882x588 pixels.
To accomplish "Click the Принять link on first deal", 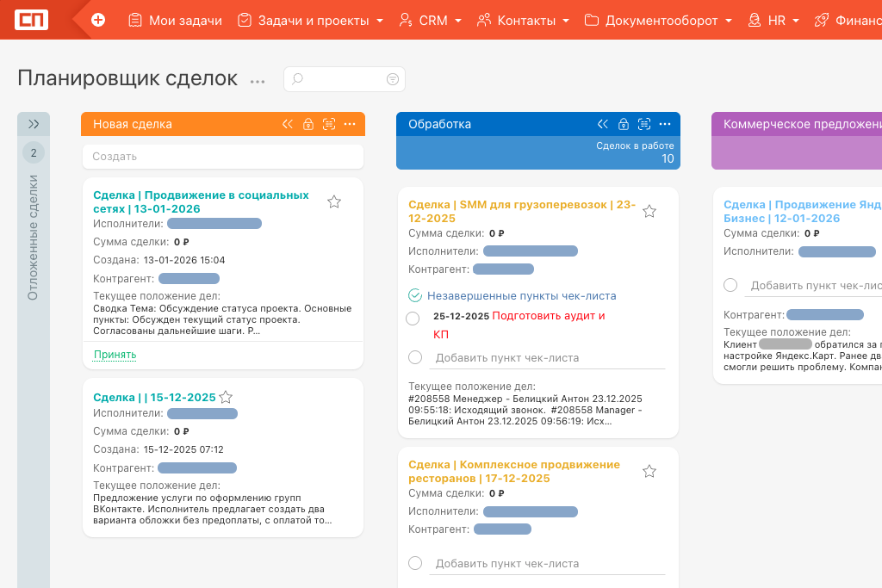I will click(x=115, y=355).
